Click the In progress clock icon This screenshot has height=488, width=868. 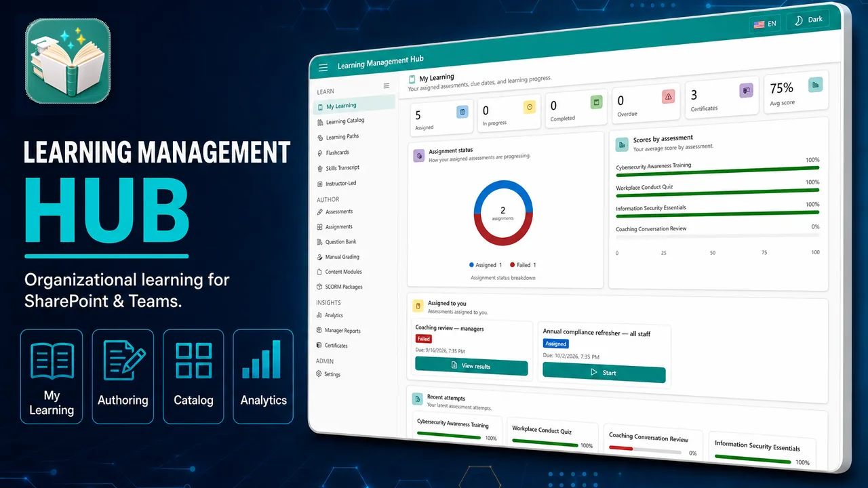(x=530, y=107)
